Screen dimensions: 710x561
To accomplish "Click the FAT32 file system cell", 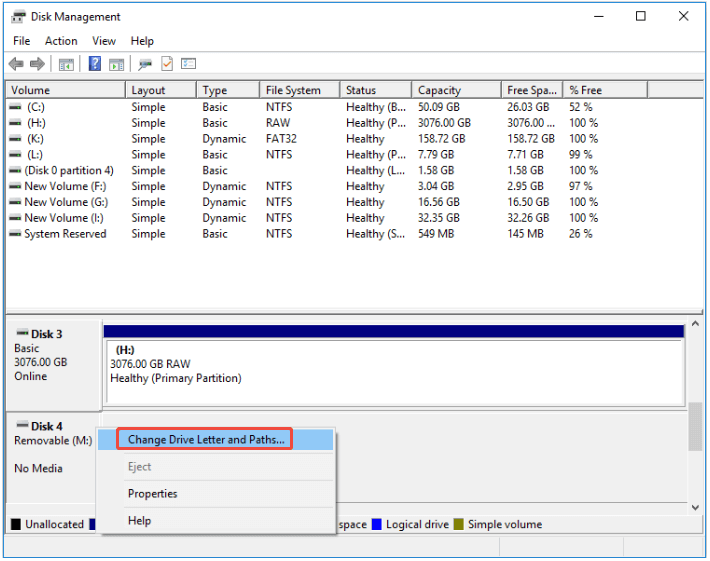I will (281, 139).
